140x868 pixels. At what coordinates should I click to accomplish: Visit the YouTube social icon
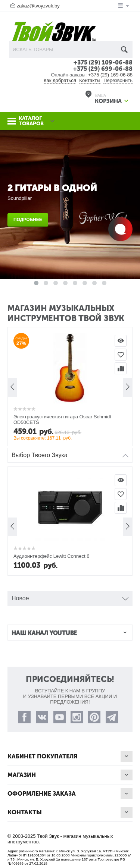click(x=59, y=717)
